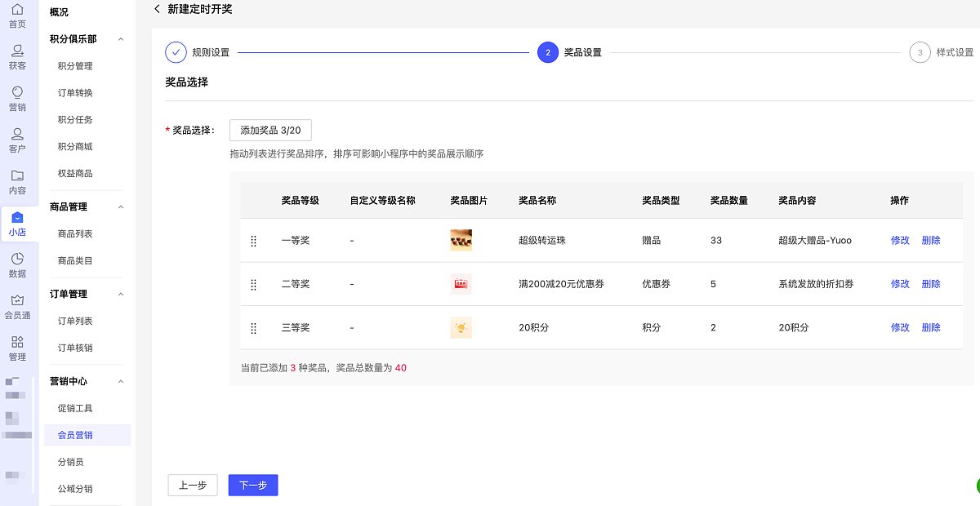
Task: Open 积分商城 menu item
Action: click(75, 147)
